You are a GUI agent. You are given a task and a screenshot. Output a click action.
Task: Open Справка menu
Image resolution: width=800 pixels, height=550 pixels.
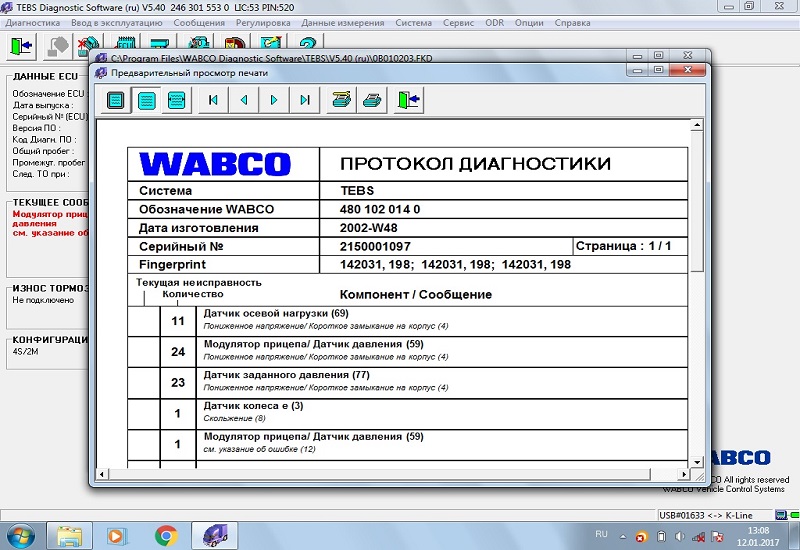[572, 23]
